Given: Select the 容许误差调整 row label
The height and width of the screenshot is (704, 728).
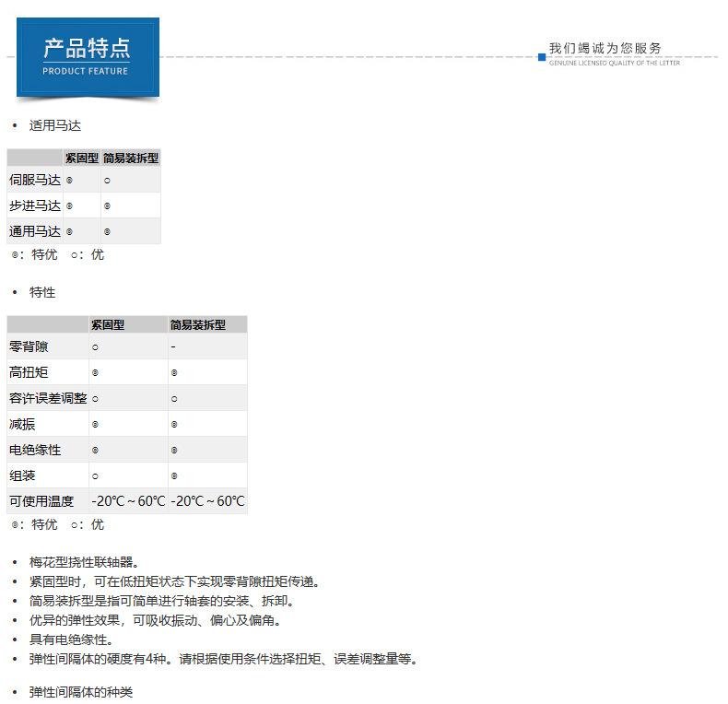Looking at the screenshot, I should [48, 399].
